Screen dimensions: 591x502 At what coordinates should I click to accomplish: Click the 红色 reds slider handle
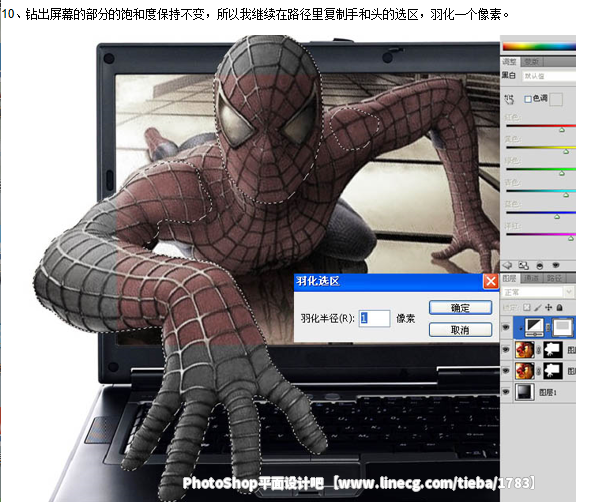(562, 130)
